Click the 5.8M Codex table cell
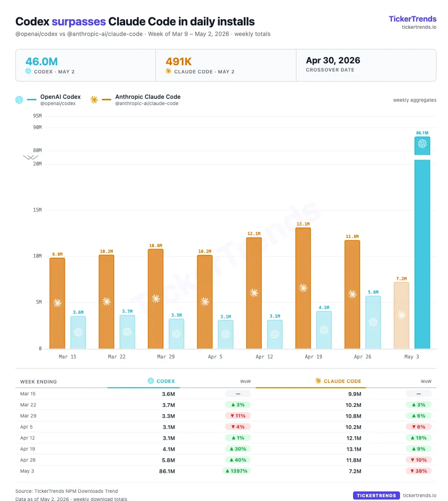The width and height of the screenshot is (448, 501). tap(168, 460)
